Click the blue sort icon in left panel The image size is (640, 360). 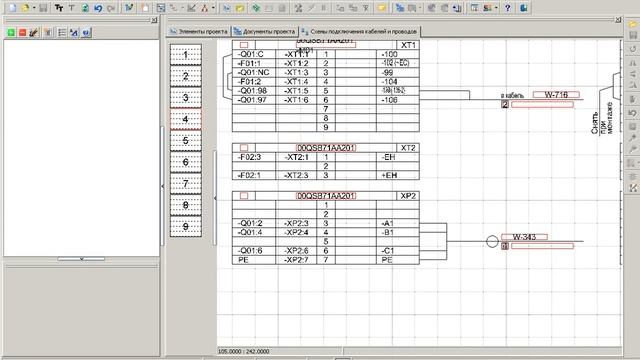click(74, 32)
